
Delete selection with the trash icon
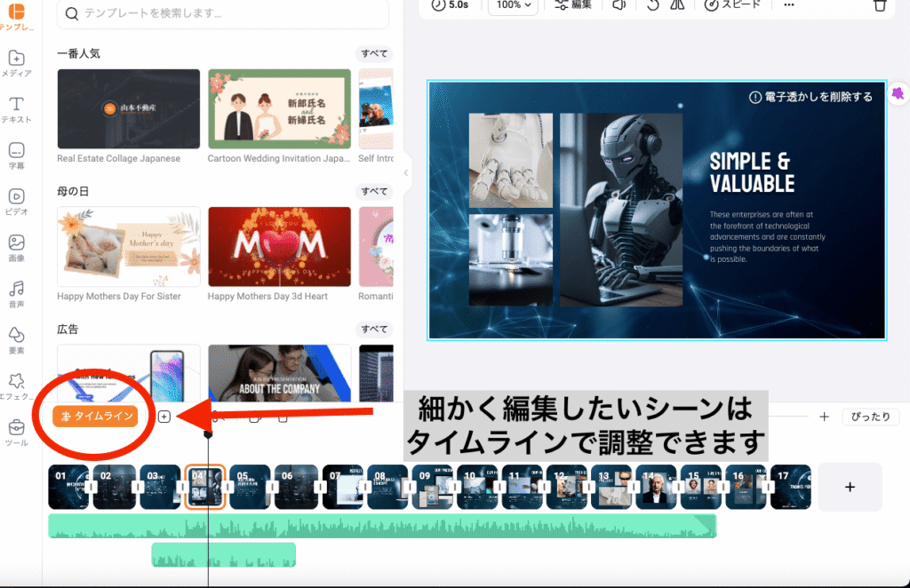[880, 5]
